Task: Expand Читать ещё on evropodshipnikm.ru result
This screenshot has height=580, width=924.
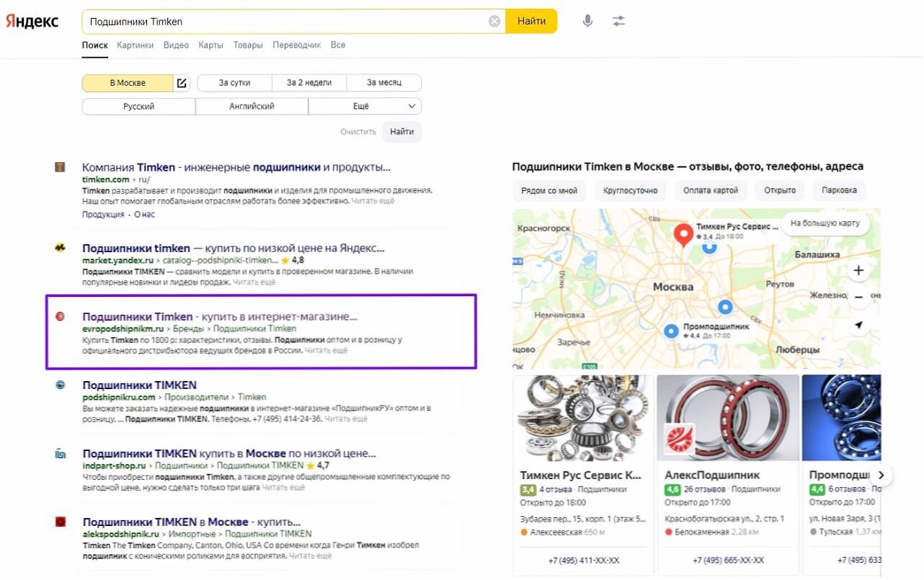Action: 326,351
